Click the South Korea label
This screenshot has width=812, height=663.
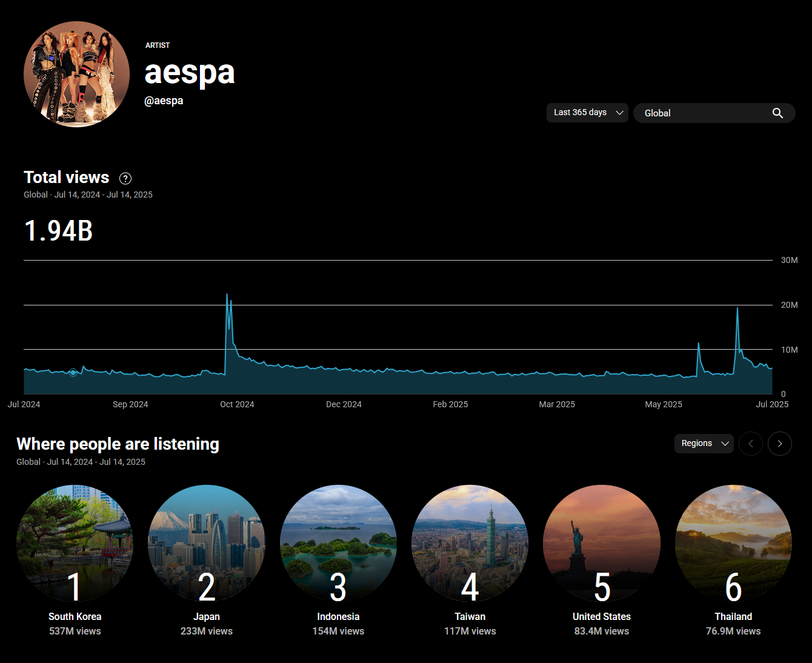pos(75,616)
